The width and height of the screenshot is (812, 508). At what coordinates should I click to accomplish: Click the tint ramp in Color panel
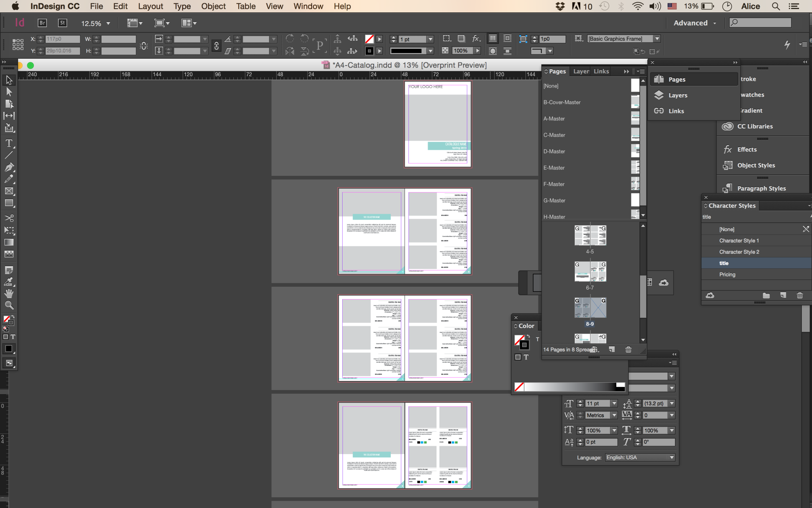tap(570, 387)
